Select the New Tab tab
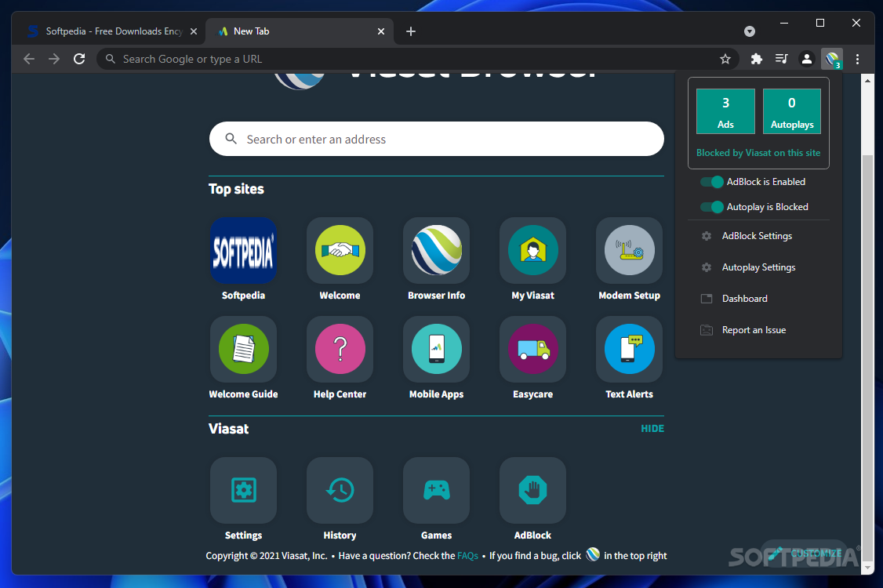The image size is (883, 588). tap(300, 31)
